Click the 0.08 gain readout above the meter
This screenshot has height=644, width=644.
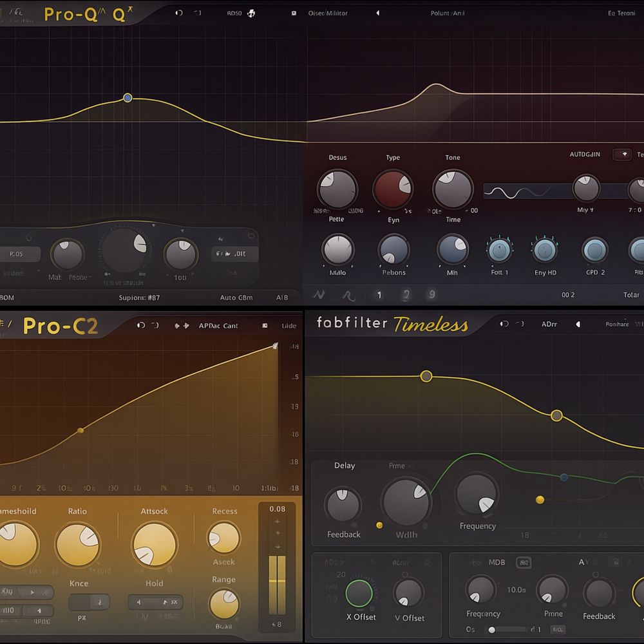tap(277, 509)
